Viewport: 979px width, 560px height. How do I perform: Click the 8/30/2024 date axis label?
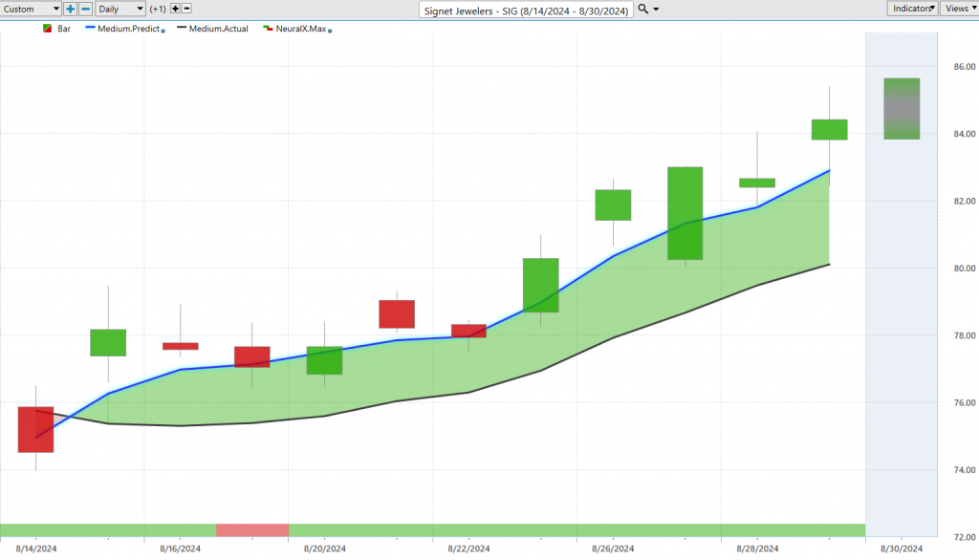click(x=902, y=549)
